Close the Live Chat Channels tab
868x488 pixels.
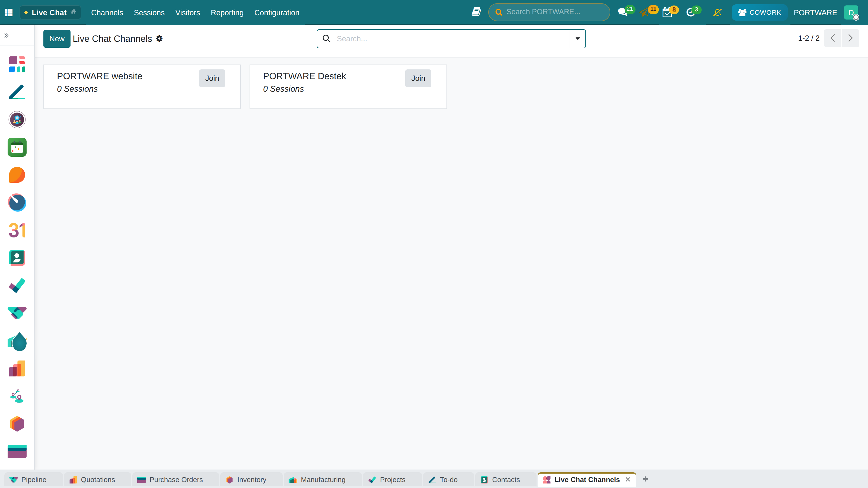(628, 479)
